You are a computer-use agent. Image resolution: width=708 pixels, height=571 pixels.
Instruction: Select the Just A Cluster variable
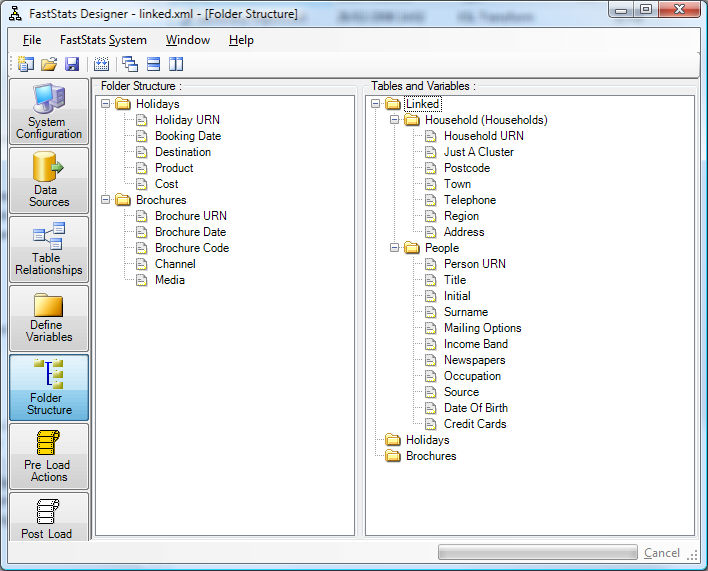479,152
